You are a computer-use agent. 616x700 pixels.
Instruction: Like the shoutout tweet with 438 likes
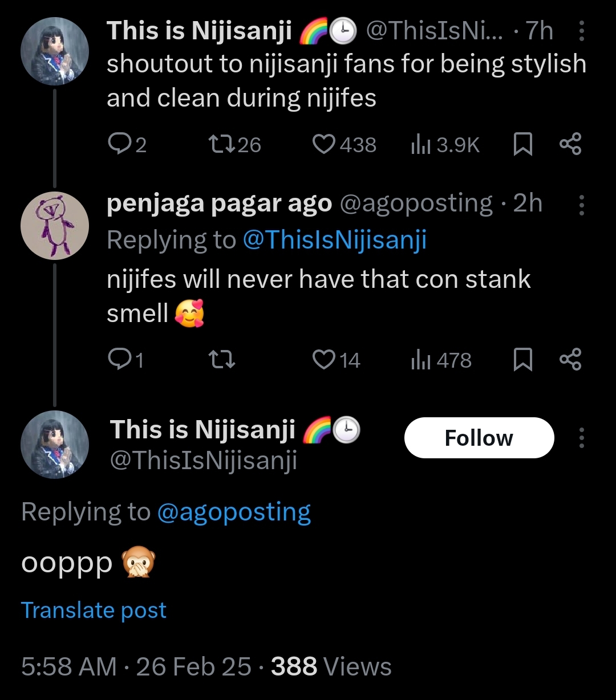pyautogui.click(x=324, y=144)
